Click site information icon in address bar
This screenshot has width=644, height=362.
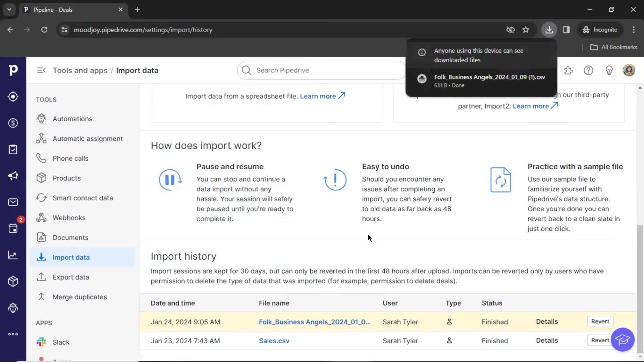coord(64,29)
